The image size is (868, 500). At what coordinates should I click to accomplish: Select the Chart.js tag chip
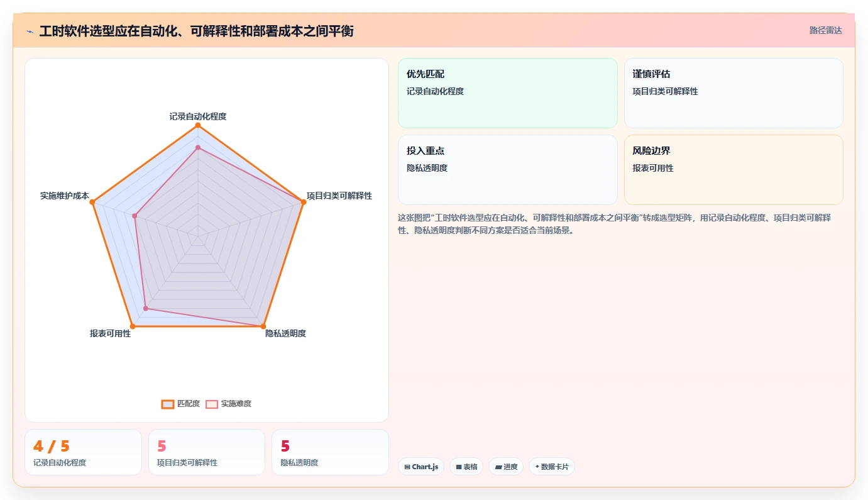point(421,467)
